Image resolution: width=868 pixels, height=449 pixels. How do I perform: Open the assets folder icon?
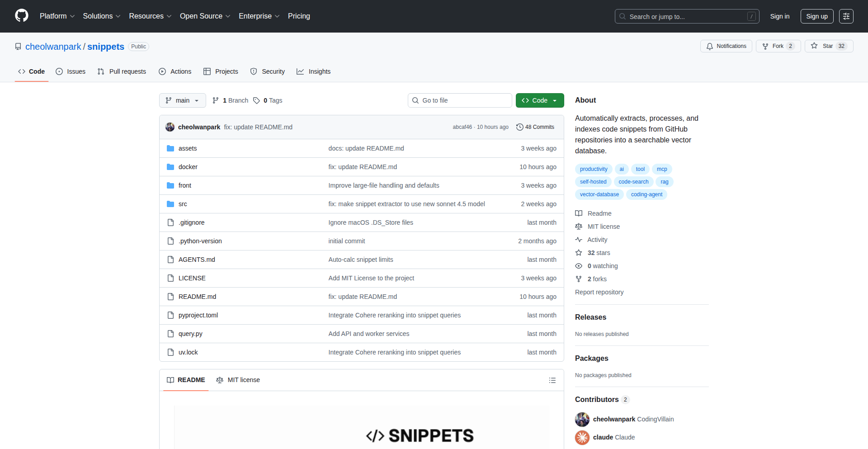tap(170, 148)
